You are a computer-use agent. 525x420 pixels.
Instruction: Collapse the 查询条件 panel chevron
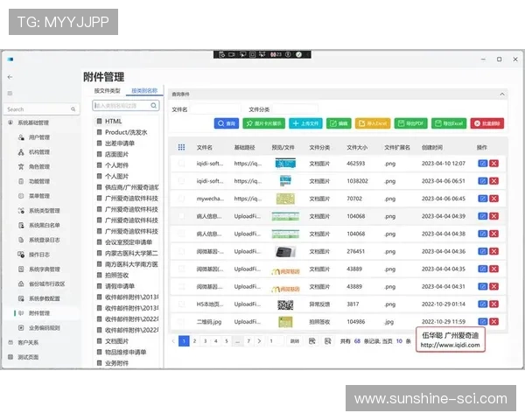coord(502,94)
